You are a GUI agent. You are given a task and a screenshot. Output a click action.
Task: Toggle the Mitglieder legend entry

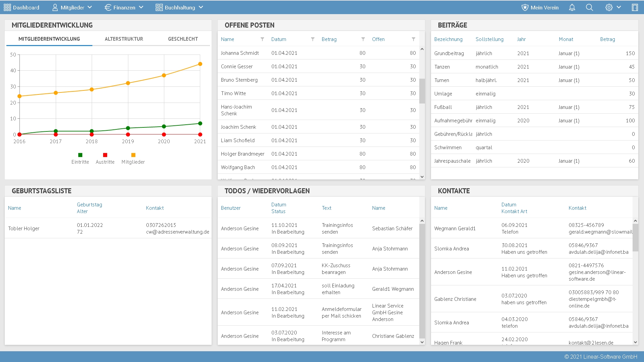coord(133,158)
